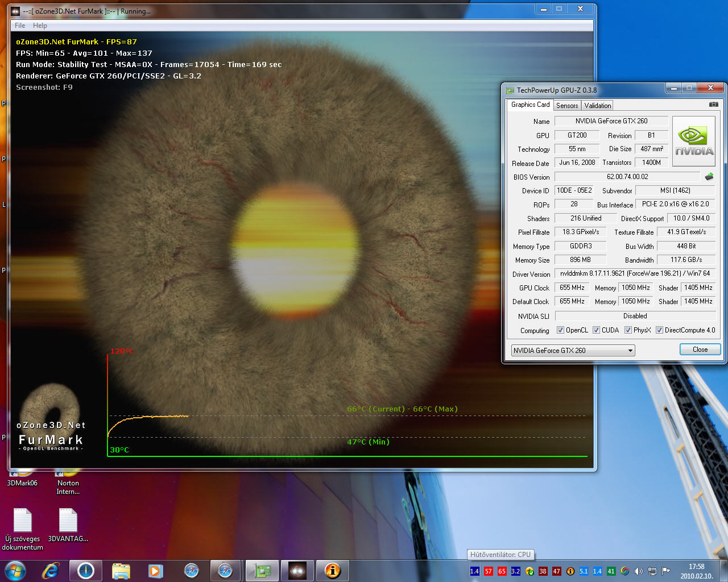
Task: Click the Memory Size value 896 MB
Action: 580,260
